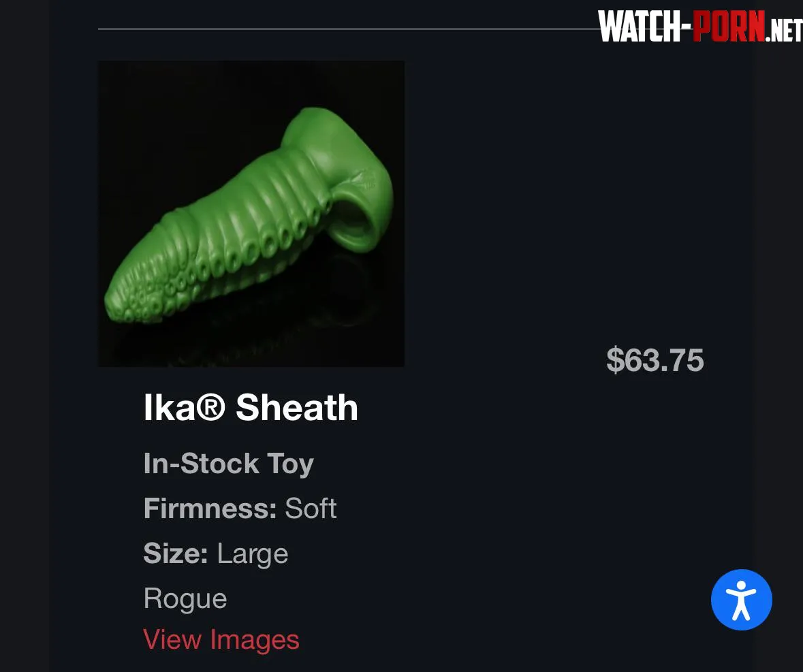Click the WATCH word in watermark logo

(640, 27)
